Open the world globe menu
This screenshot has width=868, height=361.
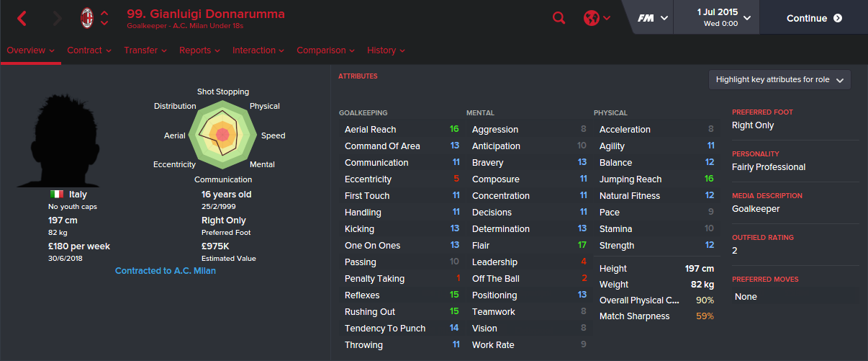597,18
